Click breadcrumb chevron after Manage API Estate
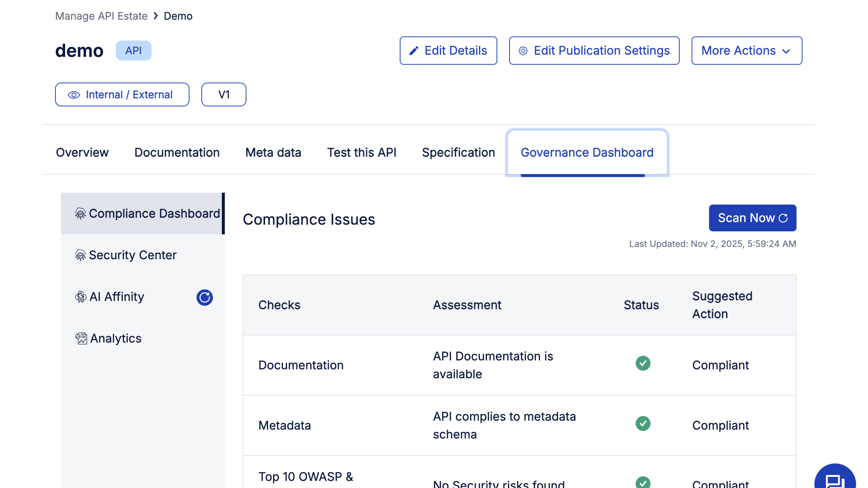 (156, 16)
